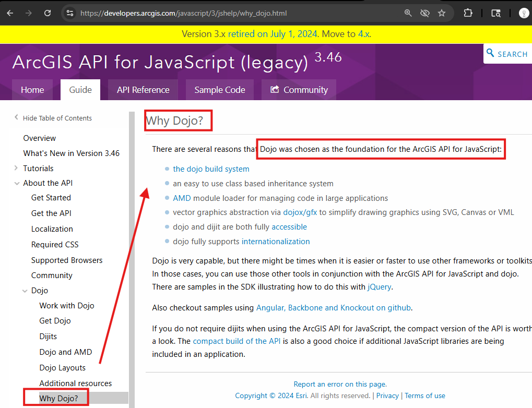The height and width of the screenshot is (408, 532).
Task: Select Community in the sidebar tree
Action: coord(52,275)
